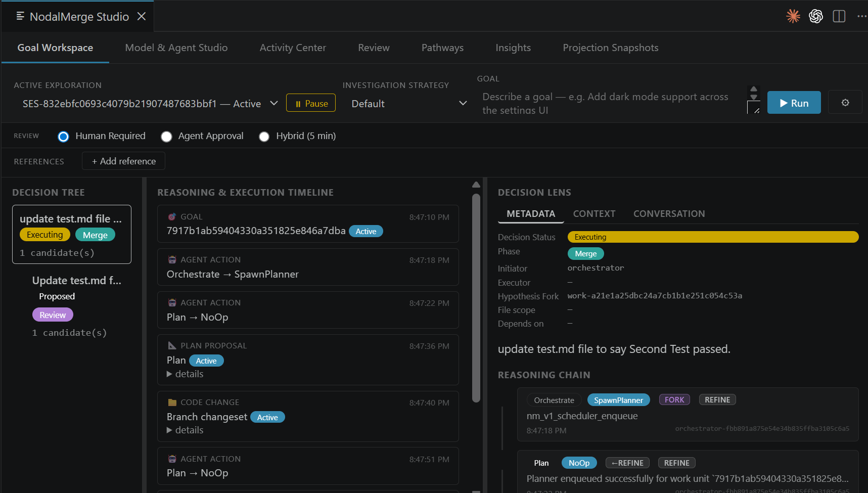Select Agent Approval review mode
Screen dimensions: 868x493
click(x=166, y=137)
